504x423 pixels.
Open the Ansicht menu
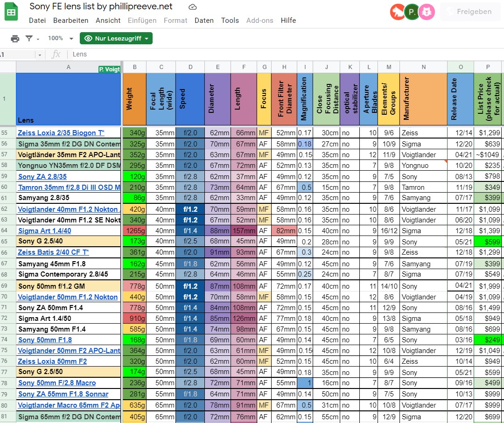(108, 21)
